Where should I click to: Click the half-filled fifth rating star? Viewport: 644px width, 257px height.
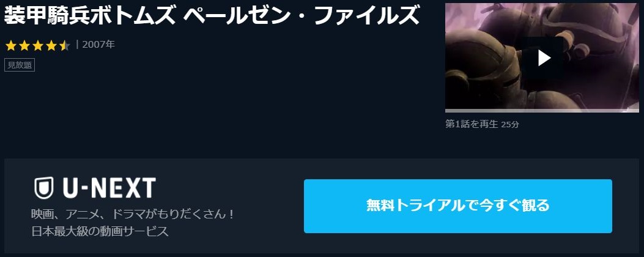[x=64, y=45]
